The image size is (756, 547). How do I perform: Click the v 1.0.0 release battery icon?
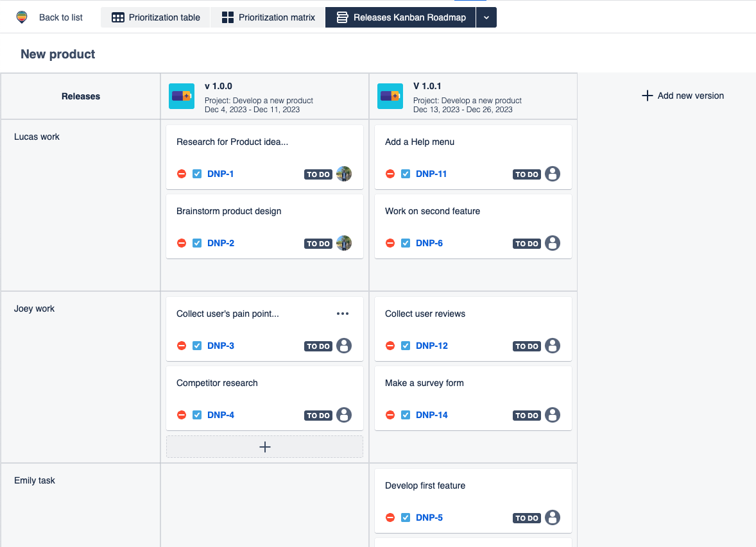point(182,96)
